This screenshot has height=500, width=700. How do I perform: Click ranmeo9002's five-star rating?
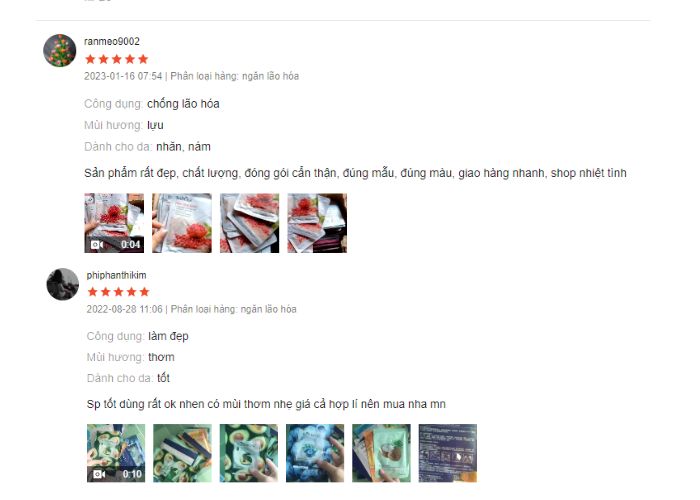tap(117, 59)
